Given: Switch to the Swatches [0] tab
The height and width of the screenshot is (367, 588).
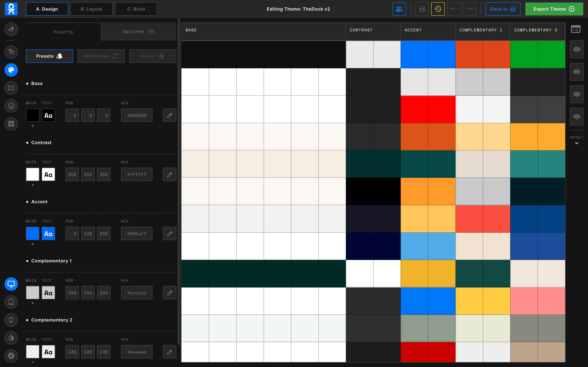Looking at the screenshot, I should point(139,32).
